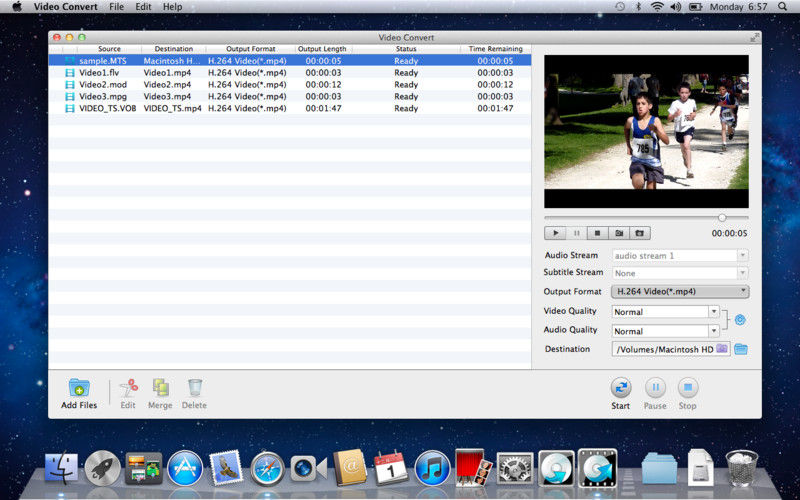This screenshot has height=500, width=800.
Task: Click the Add Files icon
Action: pyautogui.click(x=79, y=388)
